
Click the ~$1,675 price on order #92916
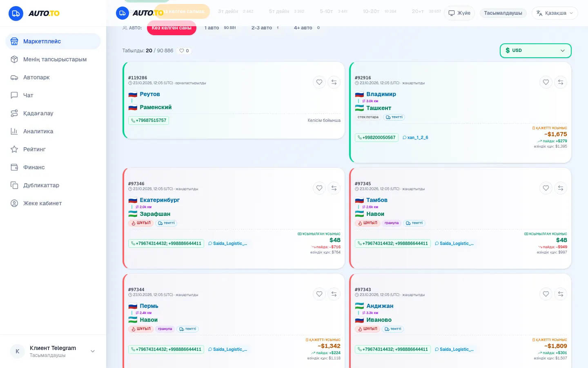555,134
